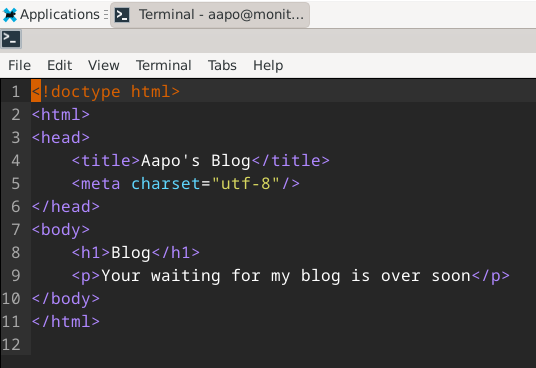Click the "utf-8" string value
536x368 pixels.
[245, 183]
